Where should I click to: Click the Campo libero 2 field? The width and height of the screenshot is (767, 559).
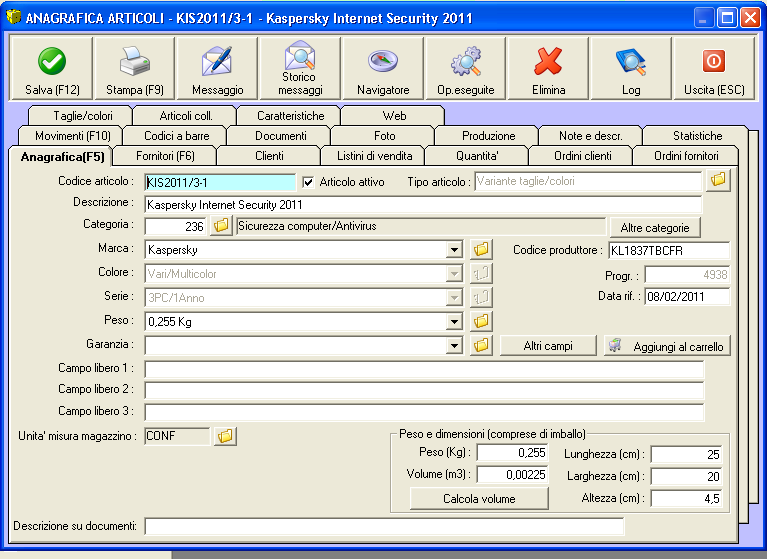[424, 390]
